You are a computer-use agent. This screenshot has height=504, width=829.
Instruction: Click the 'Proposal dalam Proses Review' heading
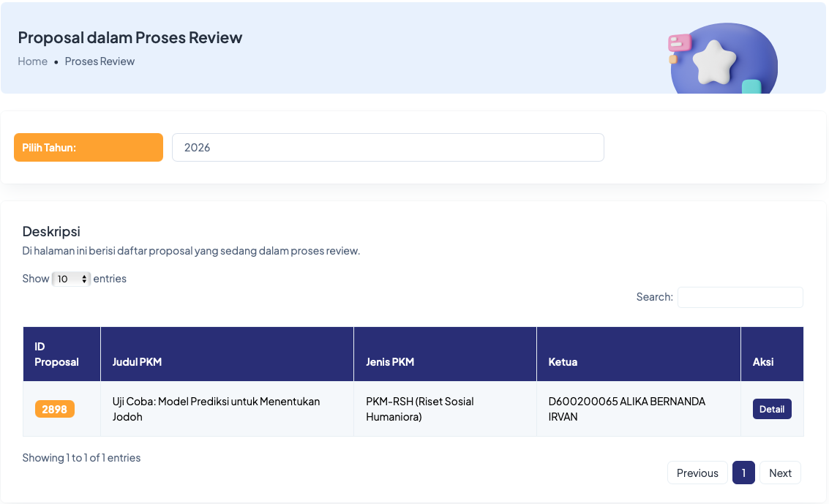pyautogui.click(x=130, y=37)
